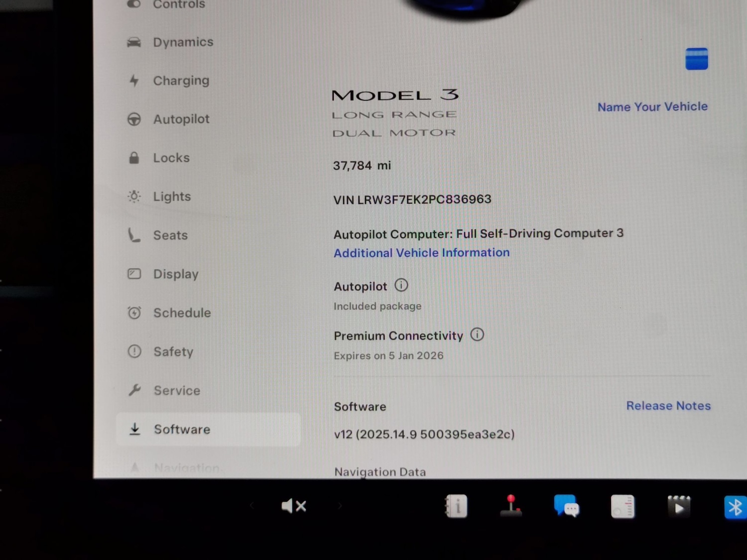This screenshot has height=560, width=747.
Task: Select the Autopilot steering wheel icon
Action: click(x=134, y=119)
